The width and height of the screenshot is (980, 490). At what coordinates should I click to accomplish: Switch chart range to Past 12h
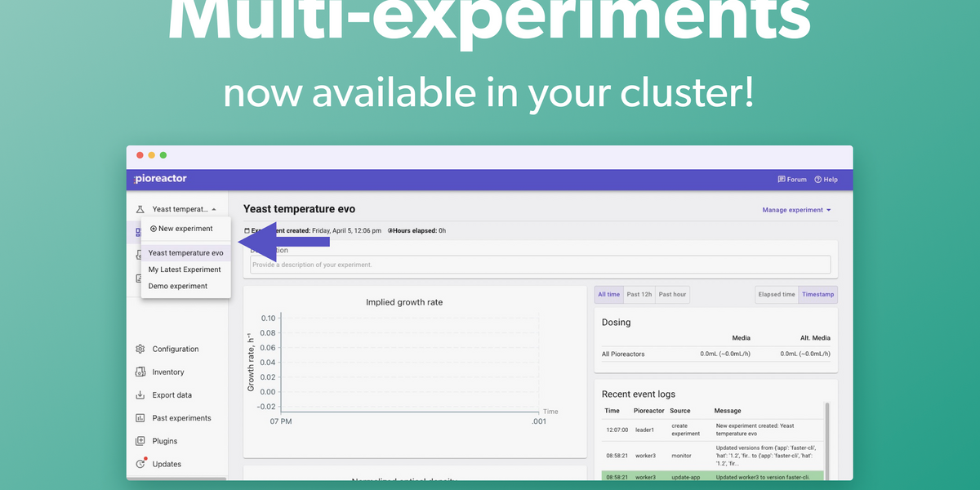pos(639,294)
